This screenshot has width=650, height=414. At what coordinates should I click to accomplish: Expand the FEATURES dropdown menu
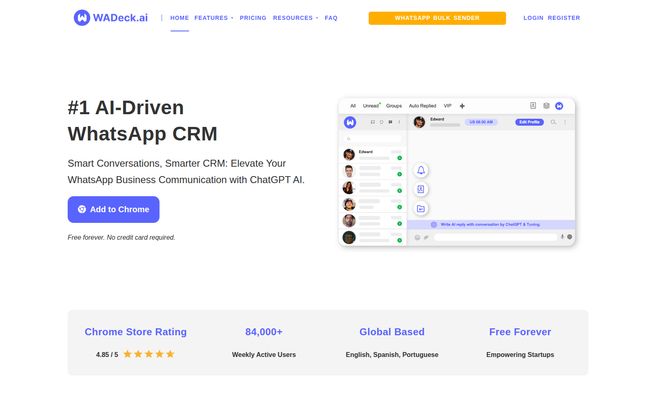(x=213, y=18)
